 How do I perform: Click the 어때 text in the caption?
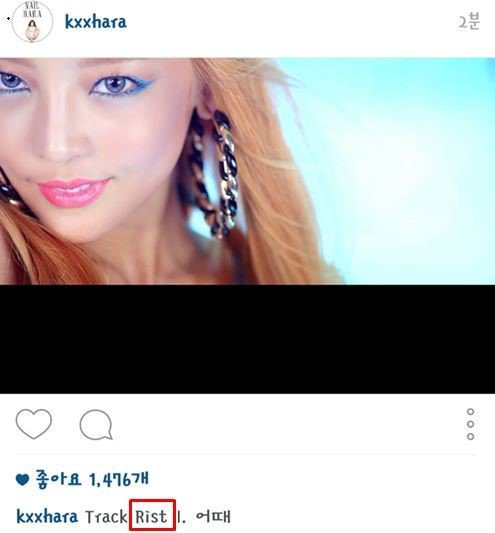click(x=213, y=516)
